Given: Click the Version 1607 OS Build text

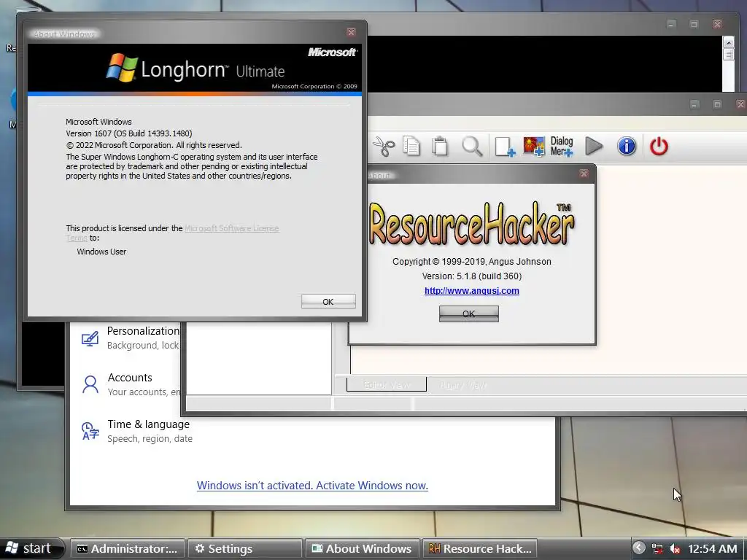Looking at the screenshot, I should point(129,133).
